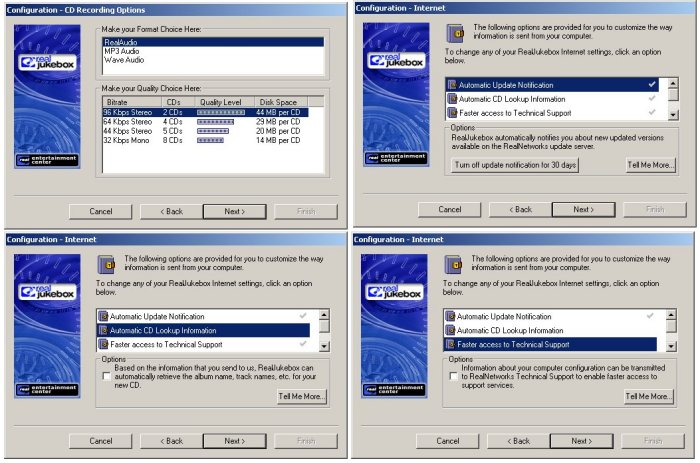Viewport: 700px width, 463px height.
Task: Enable transmitting computer configuration to Technical Support
Action: pyautogui.click(x=455, y=376)
